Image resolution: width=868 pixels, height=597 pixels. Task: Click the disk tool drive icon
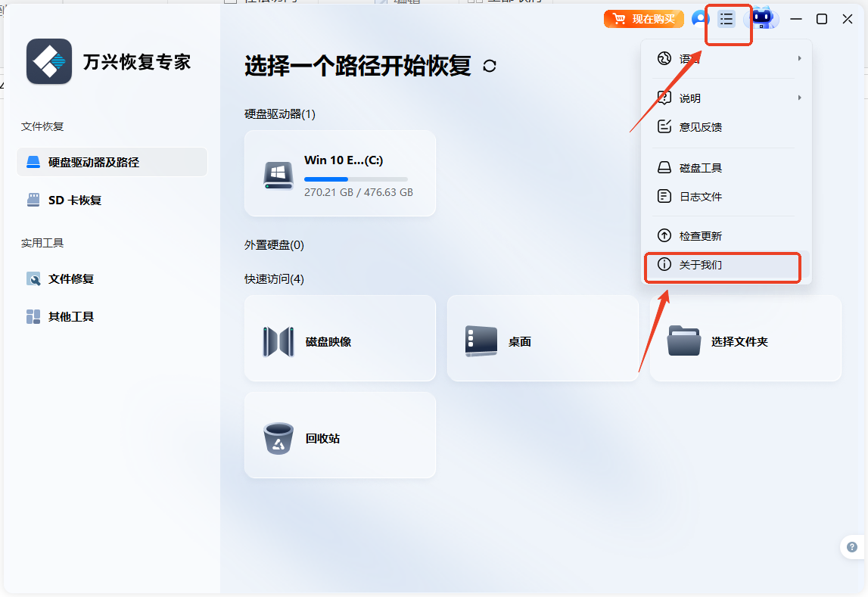tap(664, 168)
